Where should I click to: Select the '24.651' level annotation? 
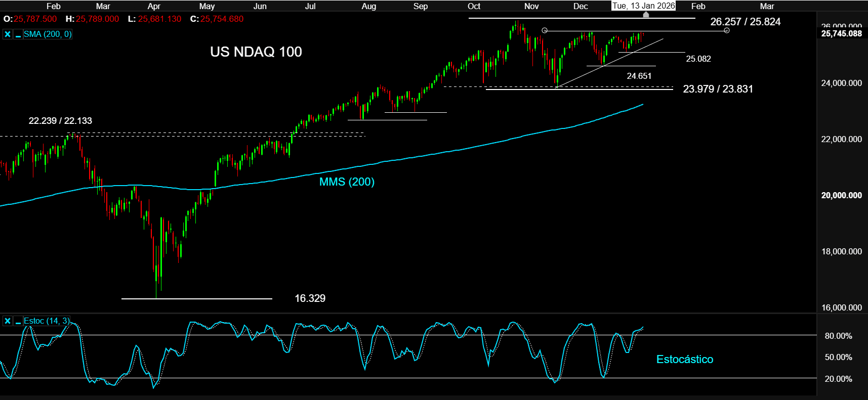pos(639,76)
